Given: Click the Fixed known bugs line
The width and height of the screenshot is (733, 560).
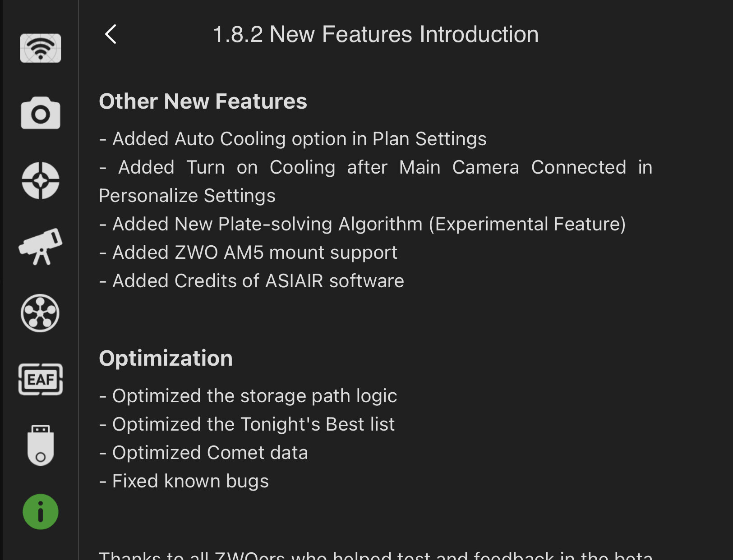Looking at the screenshot, I should [x=184, y=481].
